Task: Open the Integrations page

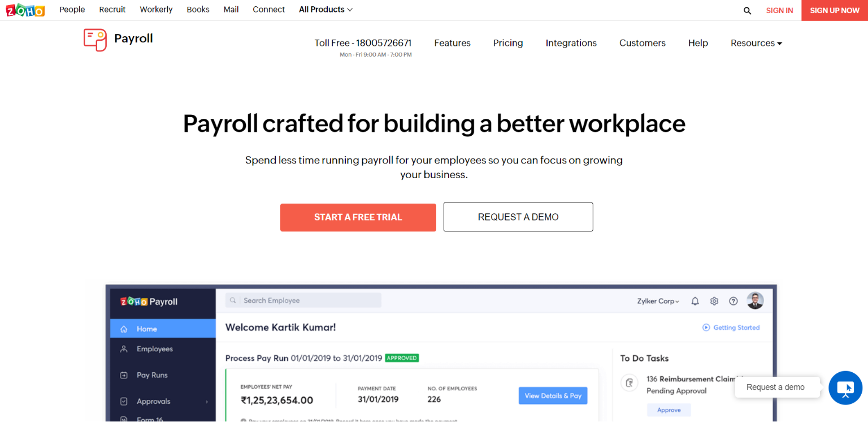Action: 571,43
